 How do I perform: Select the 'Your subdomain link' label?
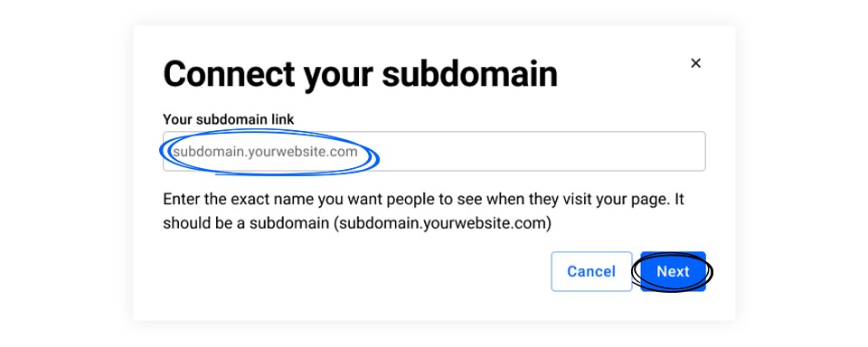click(x=229, y=119)
